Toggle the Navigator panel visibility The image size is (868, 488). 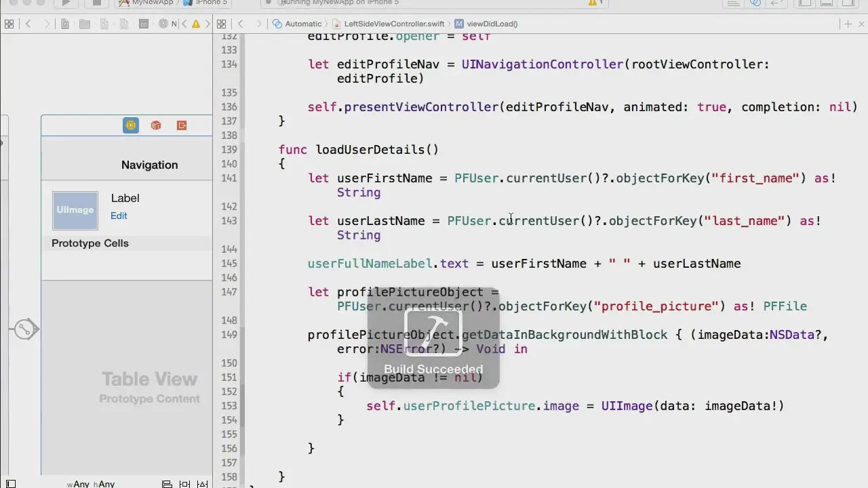pos(805,3)
